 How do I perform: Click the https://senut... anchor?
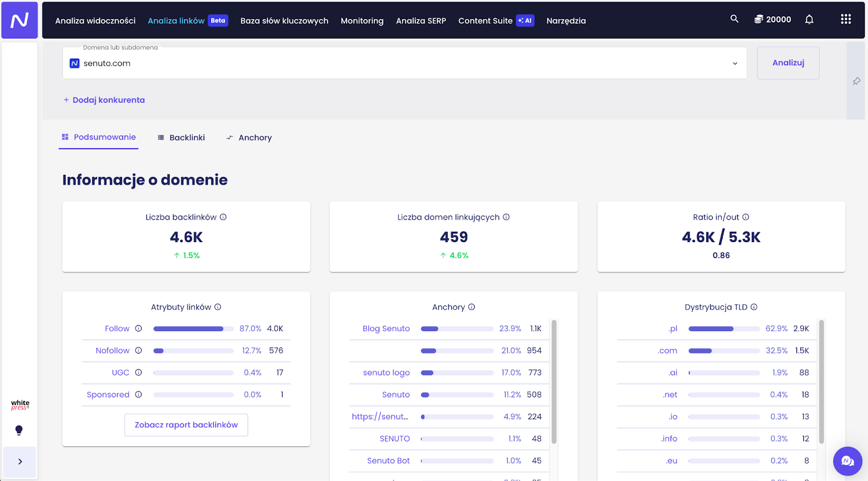pos(380,416)
